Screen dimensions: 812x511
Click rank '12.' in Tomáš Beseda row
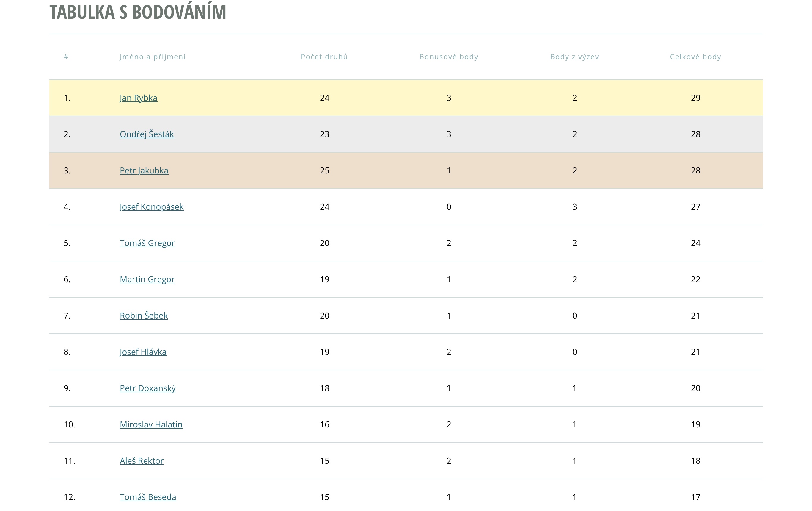(70, 497)
